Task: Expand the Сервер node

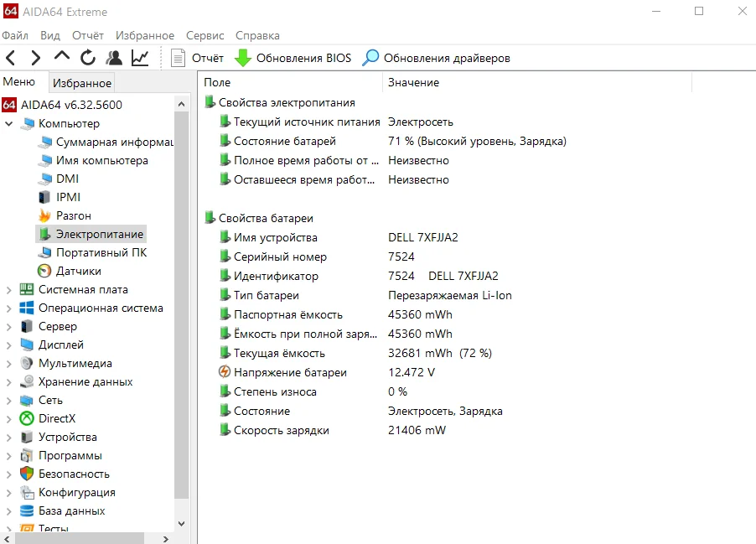Action: click(x=8, y=327)
